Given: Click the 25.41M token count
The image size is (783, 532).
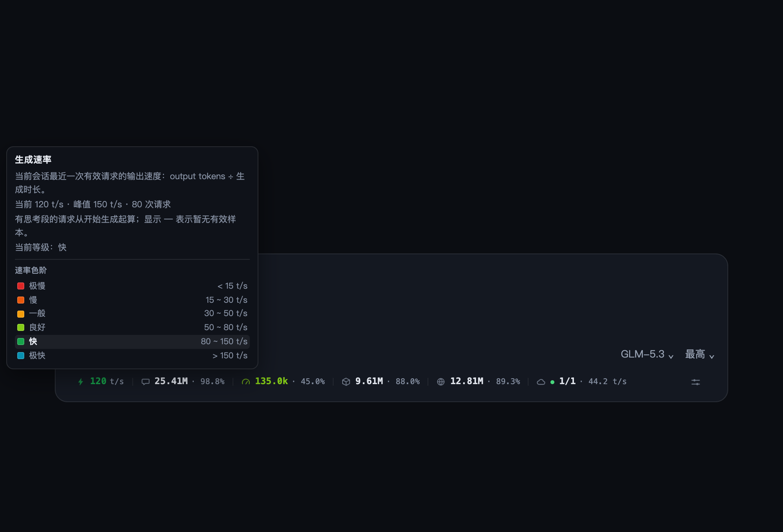Looking at the screenshot, I should click(x=171, y=381).
